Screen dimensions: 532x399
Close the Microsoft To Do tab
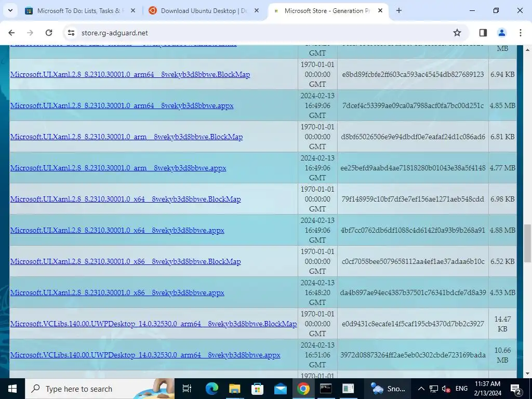click(x=133, y=10)
